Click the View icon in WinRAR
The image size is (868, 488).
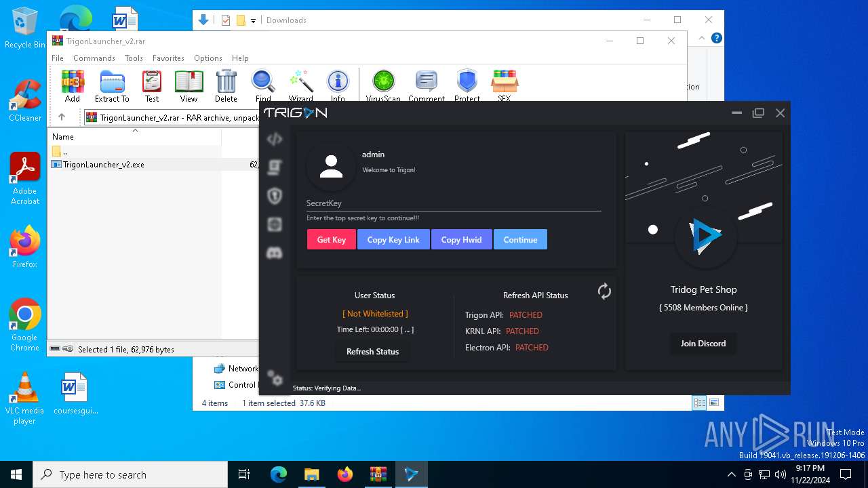point(189,86)
